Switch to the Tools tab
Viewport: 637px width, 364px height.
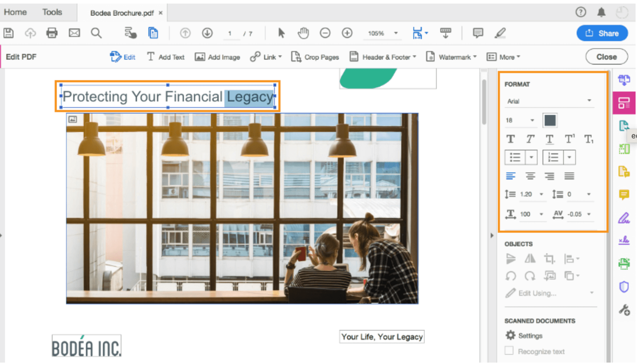click(x=52, y=12)
